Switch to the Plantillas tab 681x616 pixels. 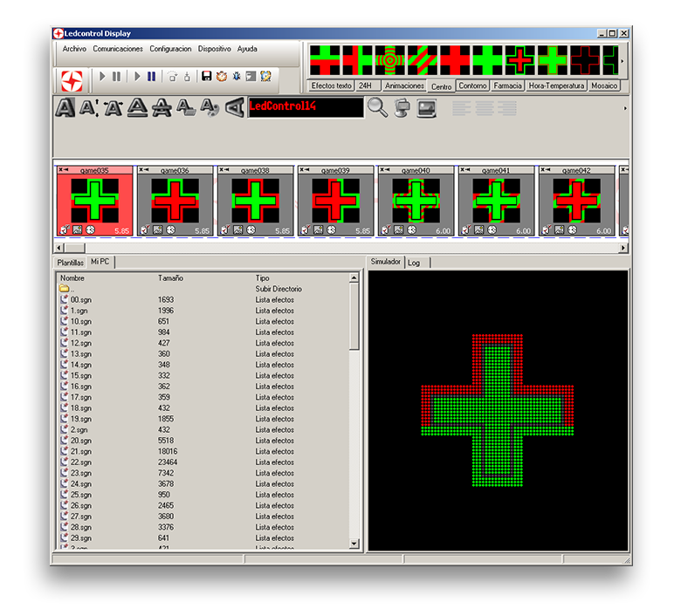(x=70, y=263)
